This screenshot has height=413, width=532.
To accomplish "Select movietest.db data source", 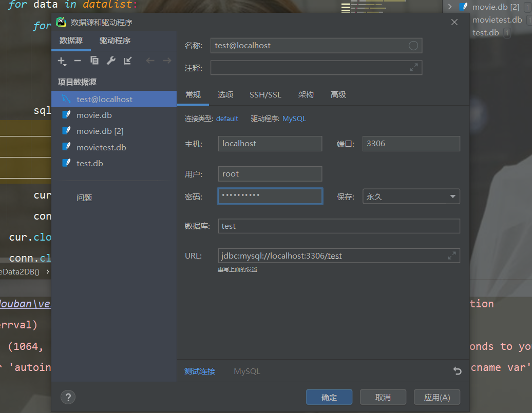I will tap(114, 148).
